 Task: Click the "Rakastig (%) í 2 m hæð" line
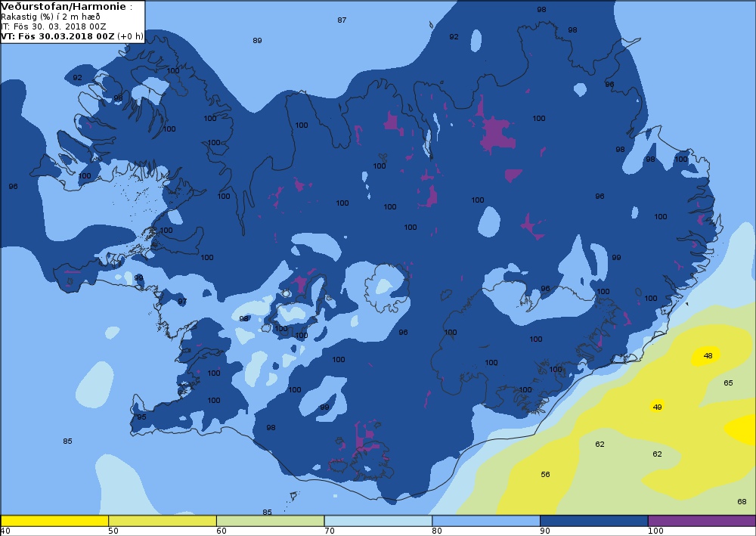[x=51, y=17]
